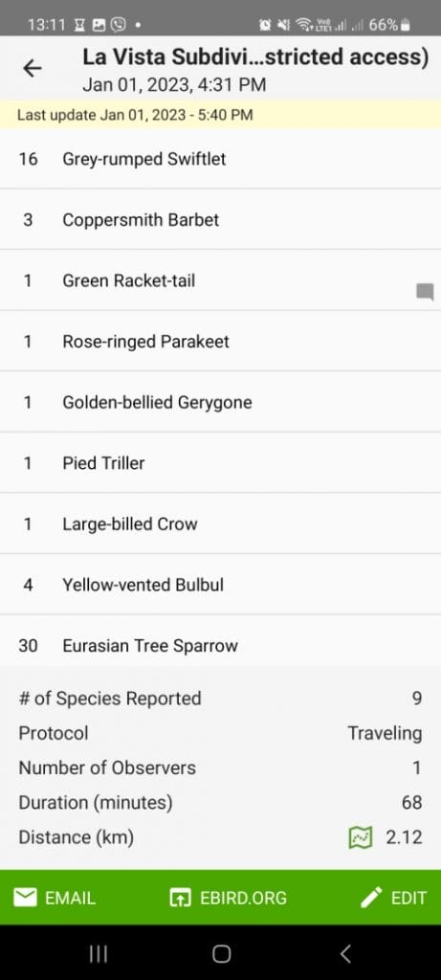Tap the EMAIL envelope icon
Viewport: 441px width, 980px height.
(25, 898)
